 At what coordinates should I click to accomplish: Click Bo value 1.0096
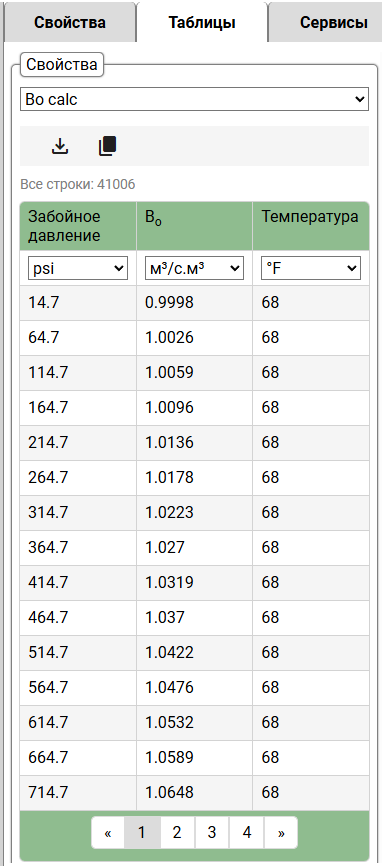coord(194,408)
